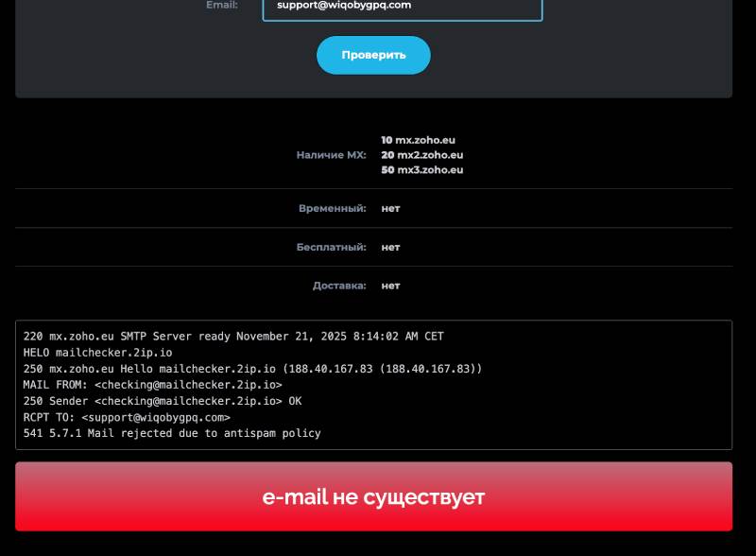Click the MAIL FROM log line
This screenshot has height=556, width=756.
(x=152, y=385)
